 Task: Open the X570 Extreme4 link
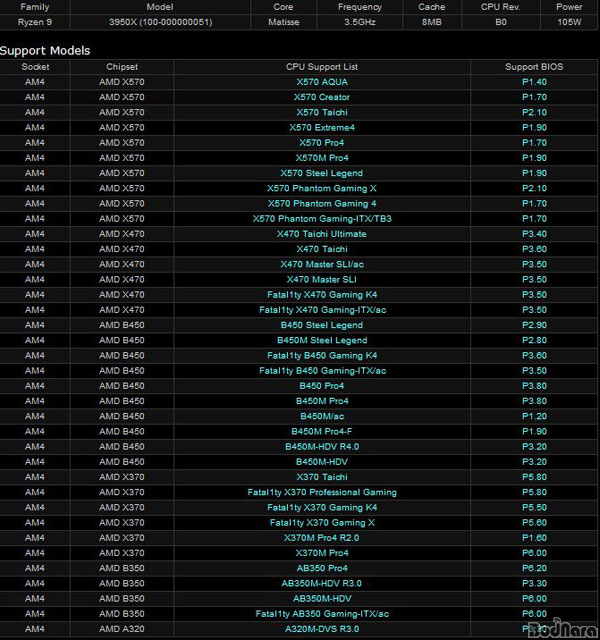322,127
